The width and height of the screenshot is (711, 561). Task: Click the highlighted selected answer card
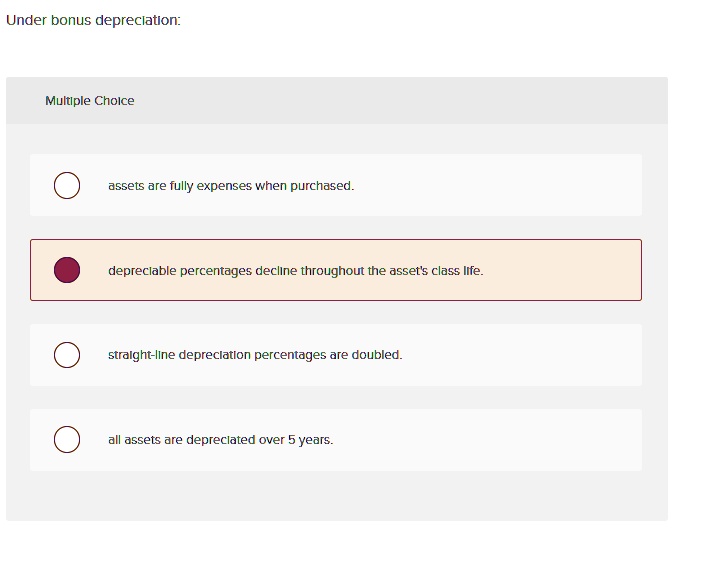point(336,270)
